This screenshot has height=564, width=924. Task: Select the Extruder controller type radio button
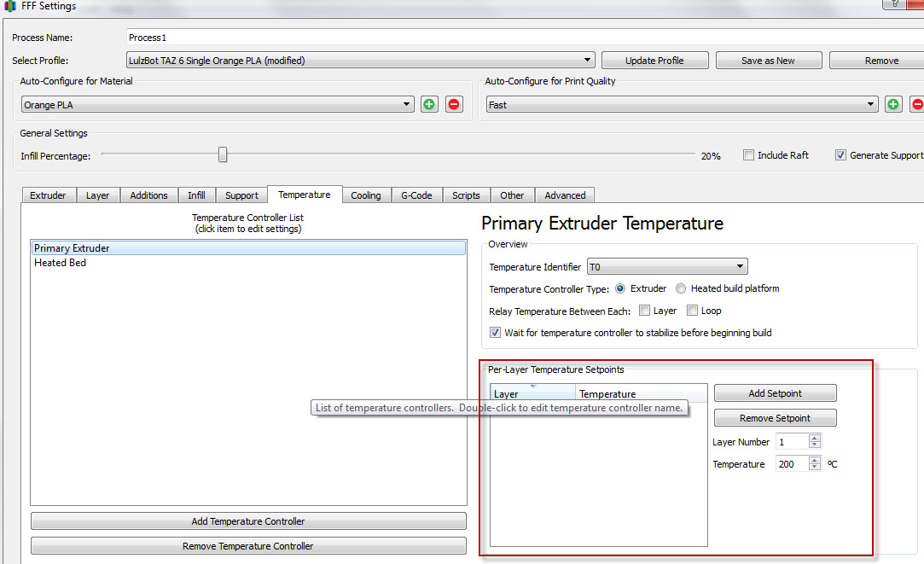[x=620, y=288]
